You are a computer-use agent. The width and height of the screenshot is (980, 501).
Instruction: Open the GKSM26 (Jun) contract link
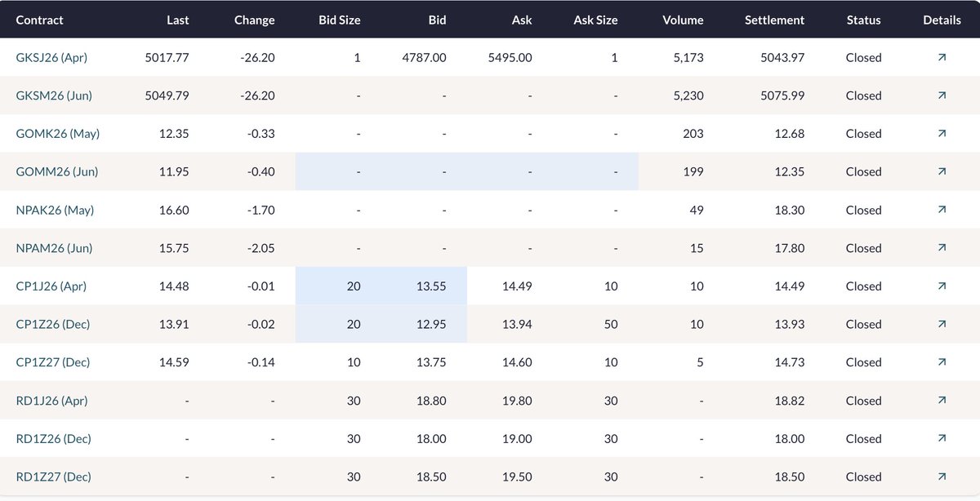point(54,95)
